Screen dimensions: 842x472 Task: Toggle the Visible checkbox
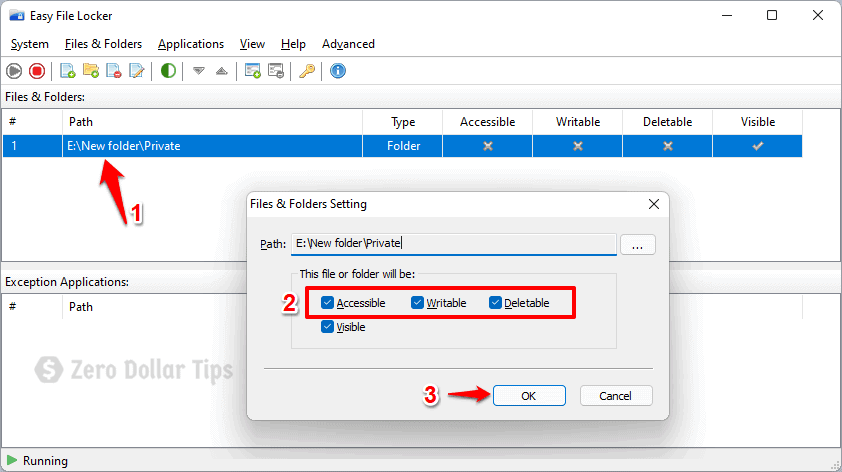328,327
